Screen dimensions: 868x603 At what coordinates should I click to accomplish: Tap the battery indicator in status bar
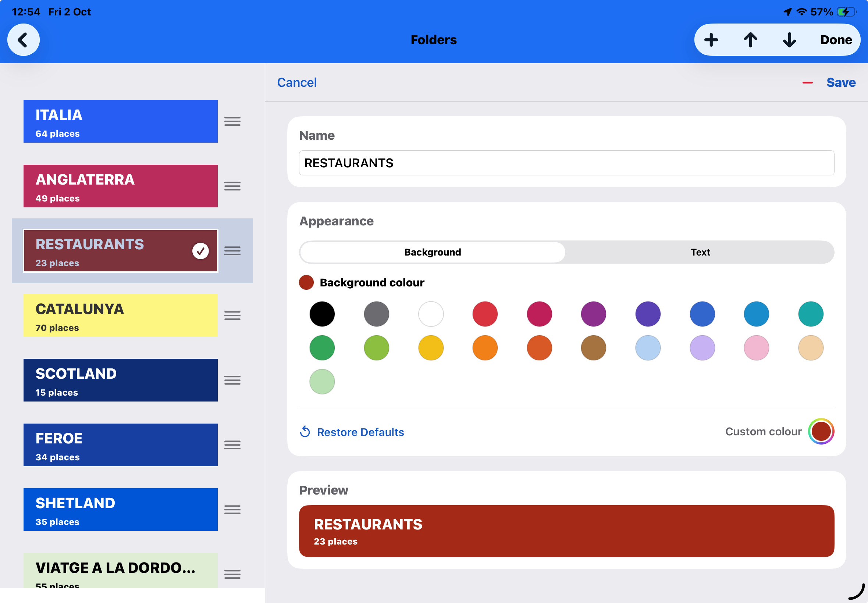[846, 12]
